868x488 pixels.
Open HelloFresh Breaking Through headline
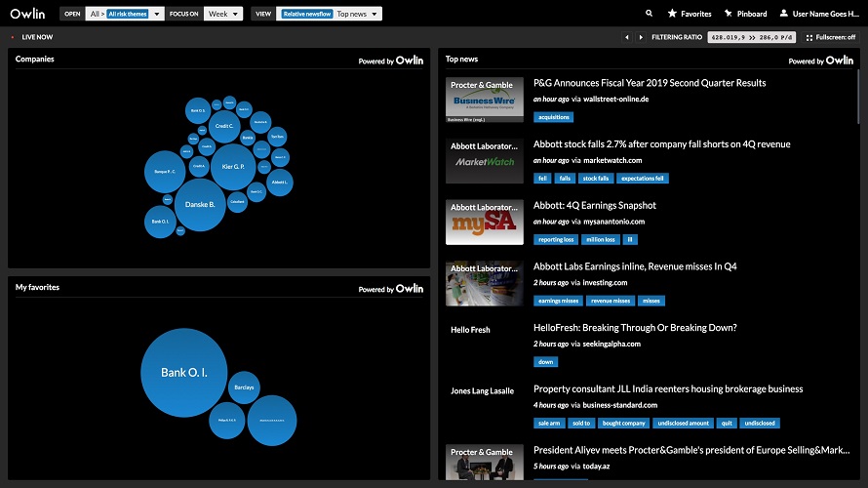tap(635, 328)
